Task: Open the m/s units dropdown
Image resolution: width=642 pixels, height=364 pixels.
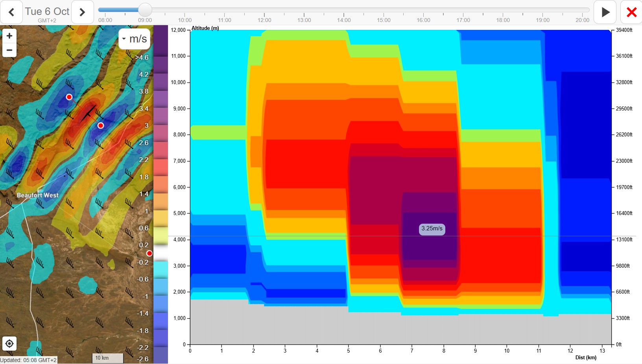Action: click(135, 39)
